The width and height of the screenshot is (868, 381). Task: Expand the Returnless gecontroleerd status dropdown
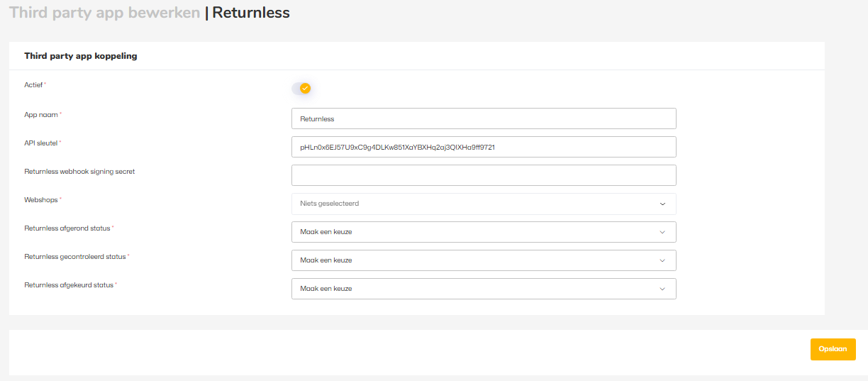(x=483, y=260)
